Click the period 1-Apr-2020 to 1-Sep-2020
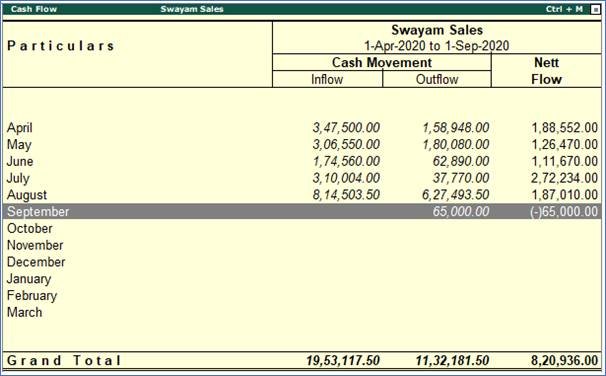Image resolution: width=606 pixels, height=376 pixels. pos(437,46)
